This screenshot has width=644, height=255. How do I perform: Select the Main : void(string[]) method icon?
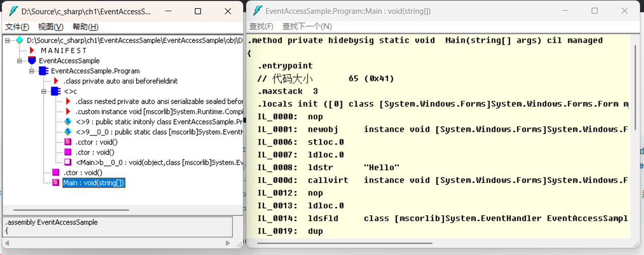55,183
